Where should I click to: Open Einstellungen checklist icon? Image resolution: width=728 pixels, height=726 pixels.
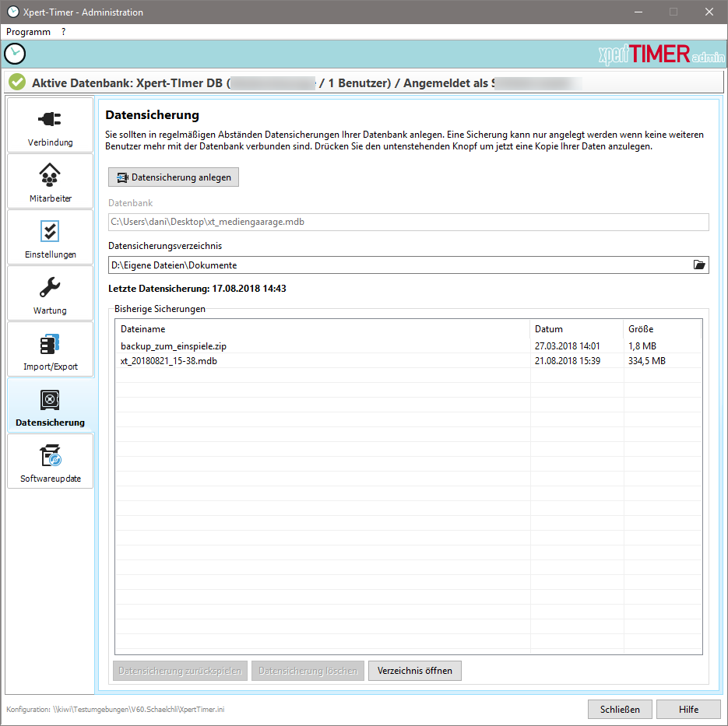pos(50,232)
